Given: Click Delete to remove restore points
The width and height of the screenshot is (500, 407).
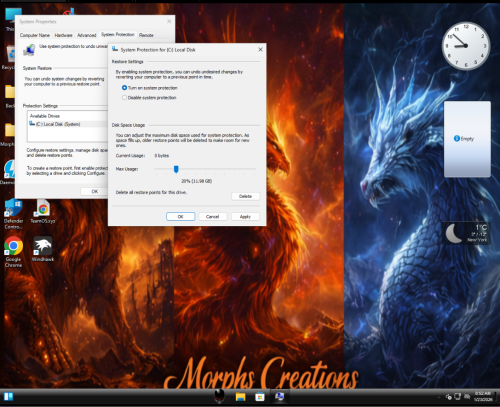Looking at the screenshot, I should click(x=245, y=196).
